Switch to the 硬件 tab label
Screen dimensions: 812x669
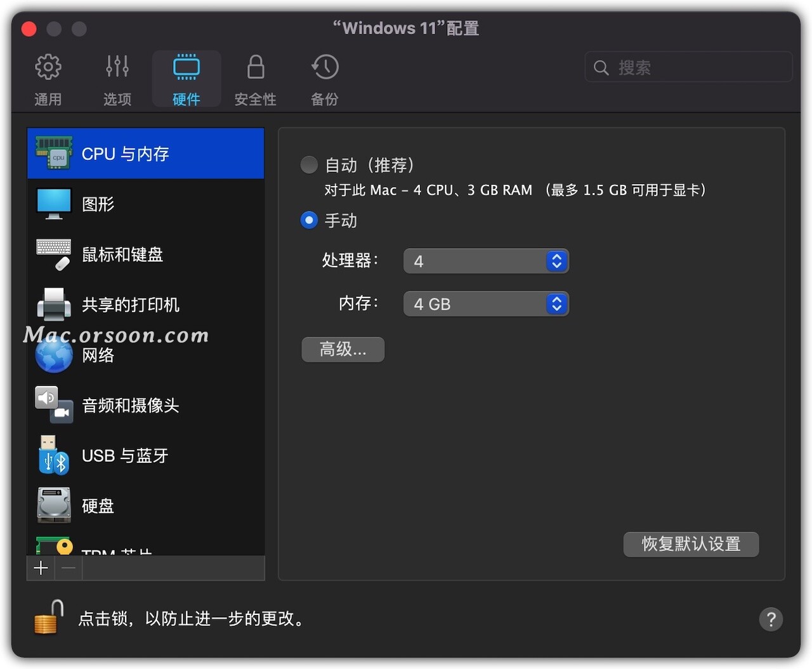187,99
